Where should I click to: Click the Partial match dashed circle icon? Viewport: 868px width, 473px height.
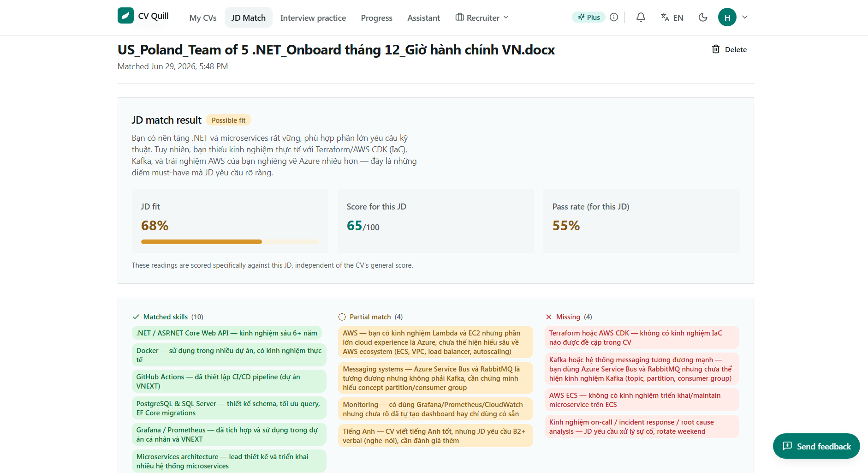click(x=342, y=317)
